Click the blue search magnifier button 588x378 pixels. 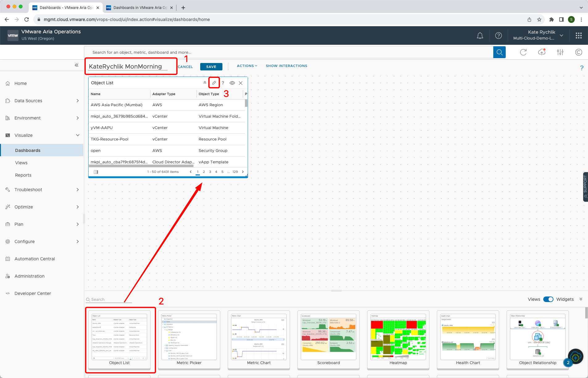coord(499,52)
